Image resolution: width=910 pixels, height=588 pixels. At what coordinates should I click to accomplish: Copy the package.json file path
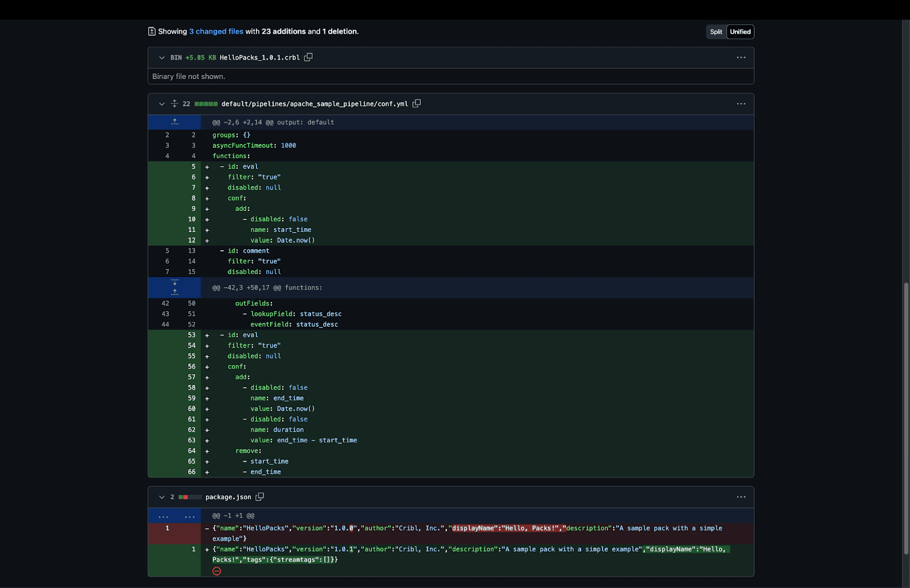259,497
